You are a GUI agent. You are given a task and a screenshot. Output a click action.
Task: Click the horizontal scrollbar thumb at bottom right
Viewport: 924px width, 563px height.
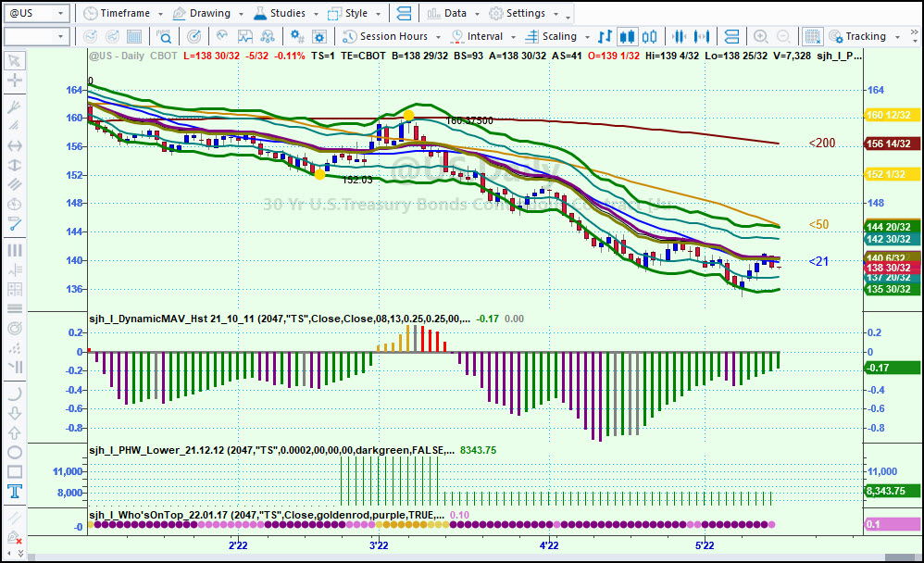[x=900, y=557]
